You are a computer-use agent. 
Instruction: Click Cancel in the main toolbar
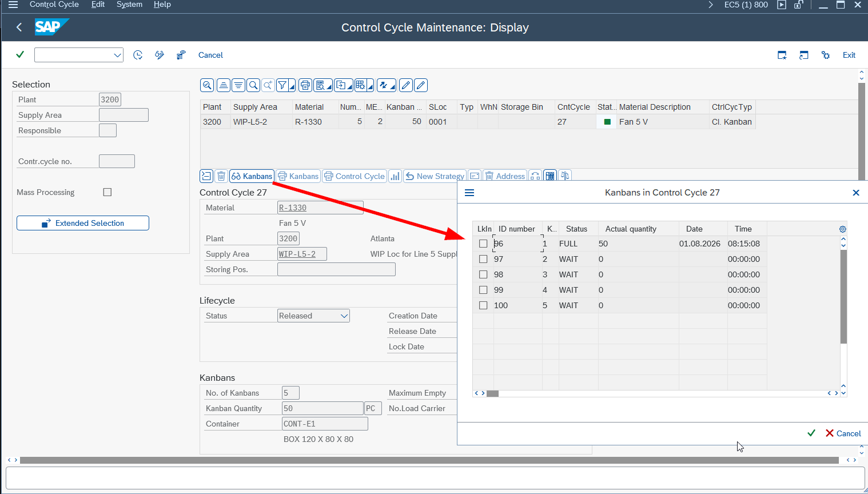coord(210,55)
